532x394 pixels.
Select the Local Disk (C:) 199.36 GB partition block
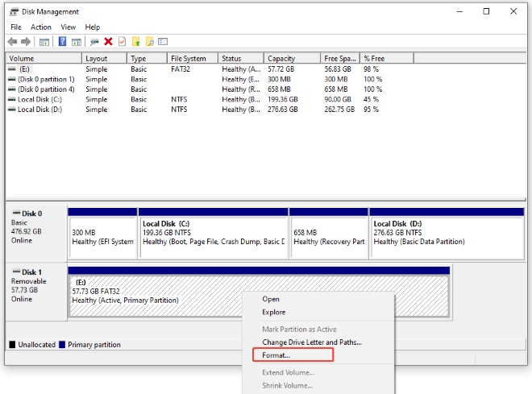214,234
